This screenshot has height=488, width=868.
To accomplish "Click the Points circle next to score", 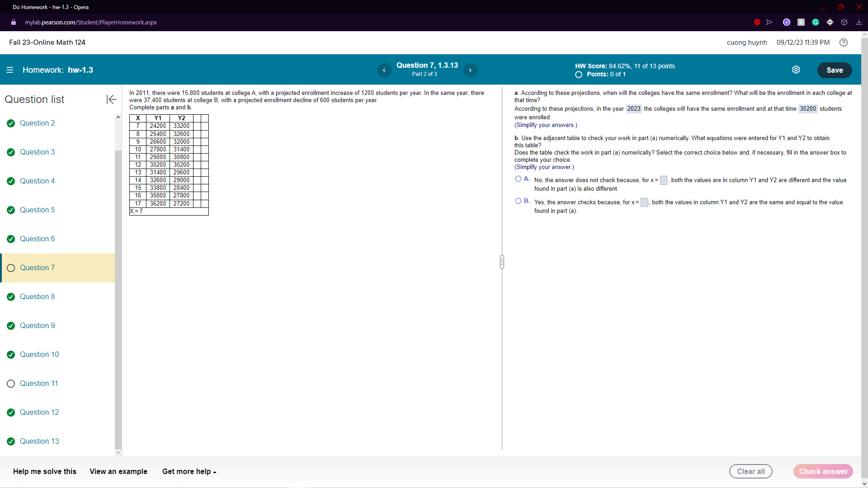I will click(579, 75).
